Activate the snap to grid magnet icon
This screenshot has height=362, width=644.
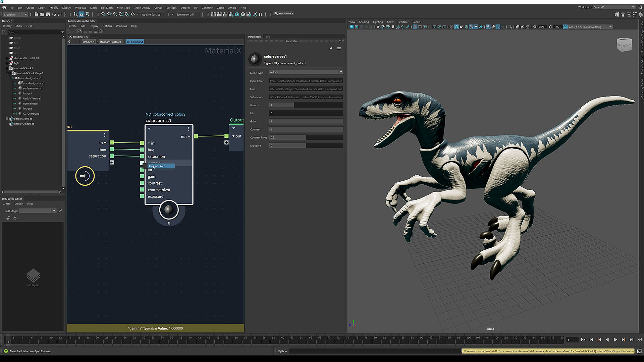(103, 14)
